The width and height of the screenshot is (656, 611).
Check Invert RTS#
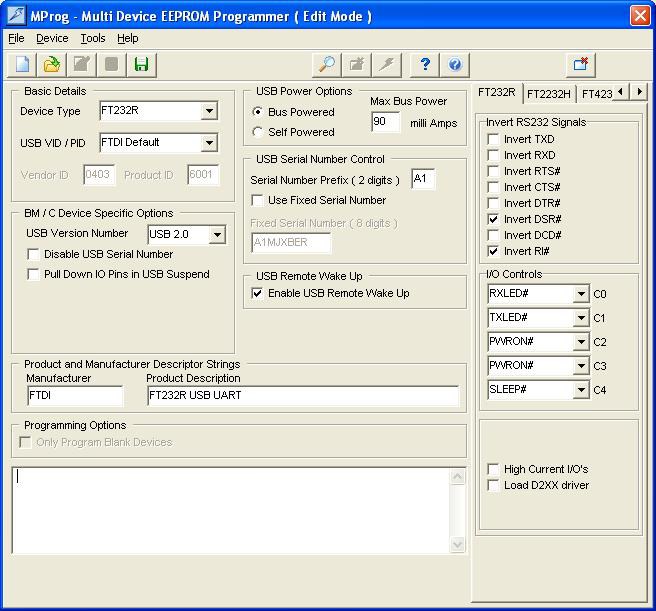pyautogui.click(x=494, y=171)
